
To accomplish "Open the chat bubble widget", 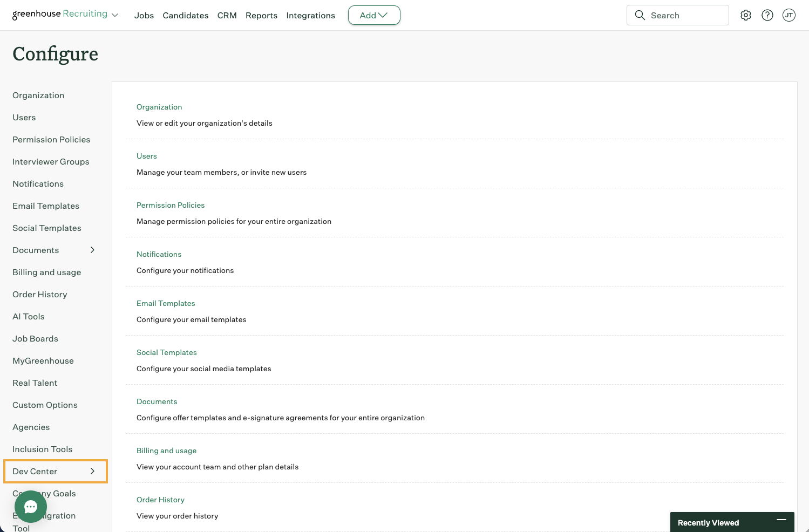I will [31, 507].
